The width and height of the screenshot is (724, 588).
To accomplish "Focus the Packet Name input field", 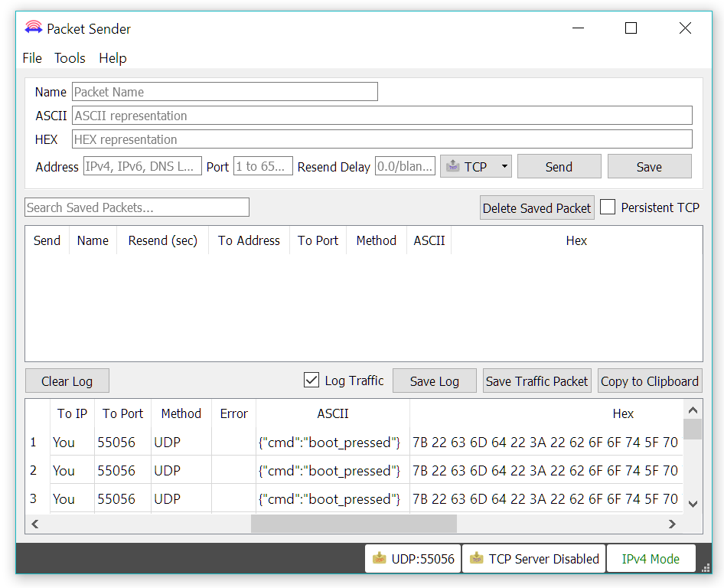I will (225, 91).
